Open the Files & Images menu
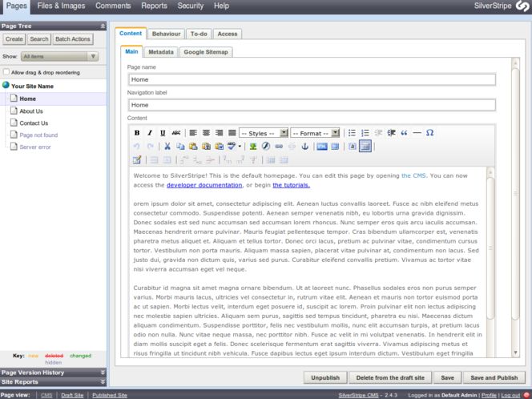The height and width of the screenshot is (399, 532). click(x=61, y=6)
